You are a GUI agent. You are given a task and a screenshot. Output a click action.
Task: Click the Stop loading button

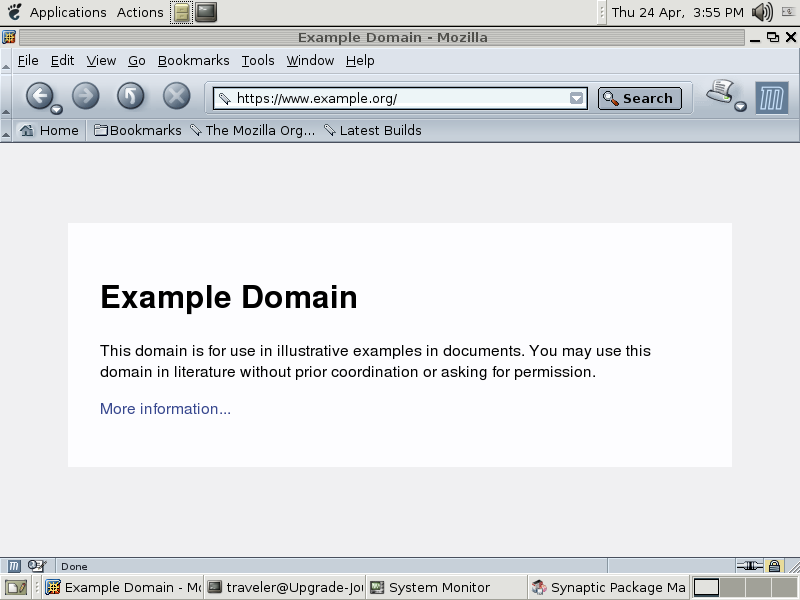[176, 96]
